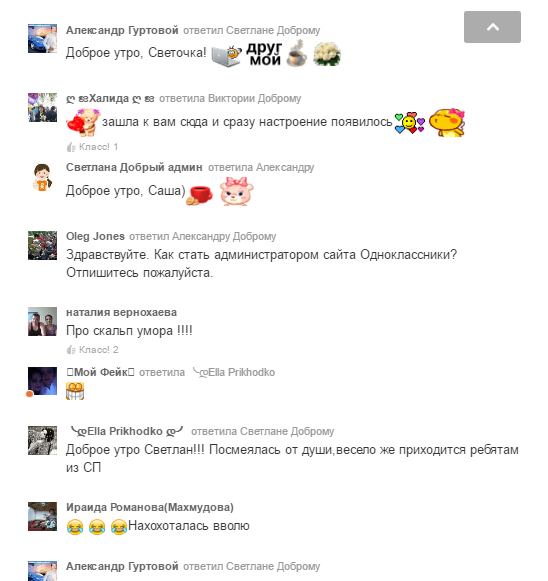Click the yellow chick with bow sticker
Image resolution: width=548 pixels, height=581 pixels.
447,122
